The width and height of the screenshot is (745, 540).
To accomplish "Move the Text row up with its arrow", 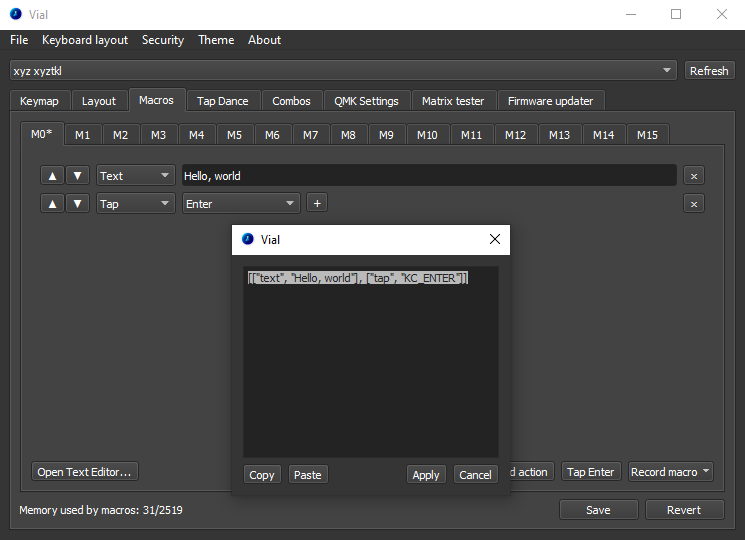I will (x=52, y=176).
